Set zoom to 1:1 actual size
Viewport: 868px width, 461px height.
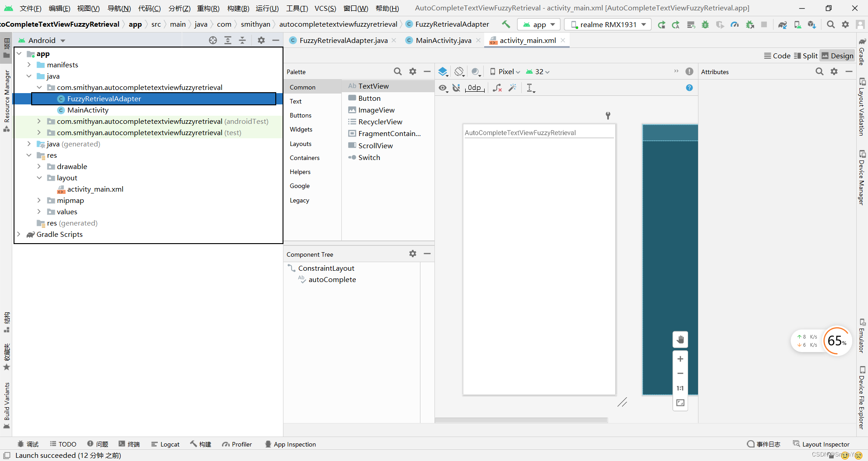tap(680, 388)
